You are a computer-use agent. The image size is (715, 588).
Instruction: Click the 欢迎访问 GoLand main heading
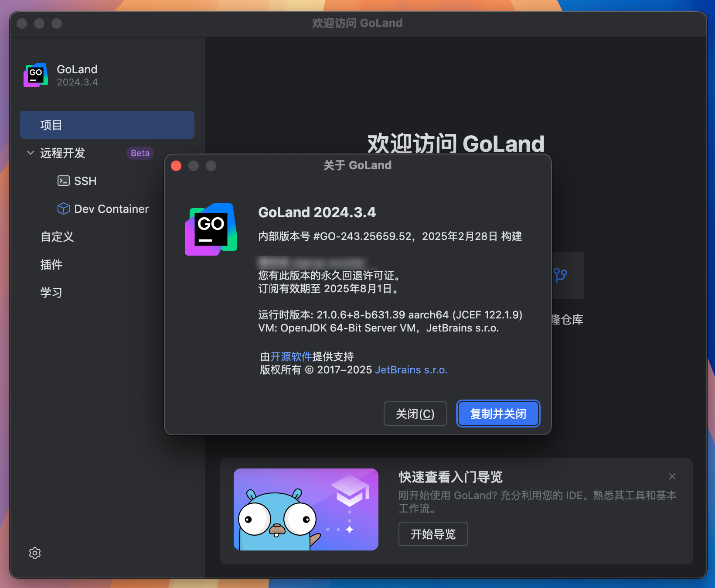click(x=456, y=144)
